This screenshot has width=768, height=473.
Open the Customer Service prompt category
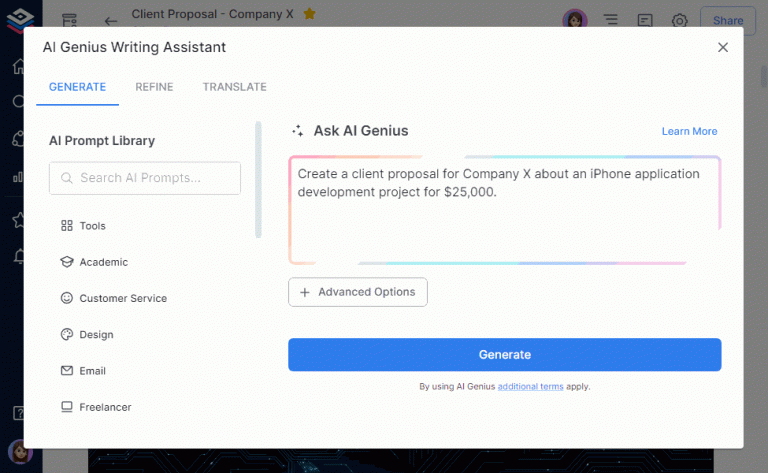tap(122, 298)
